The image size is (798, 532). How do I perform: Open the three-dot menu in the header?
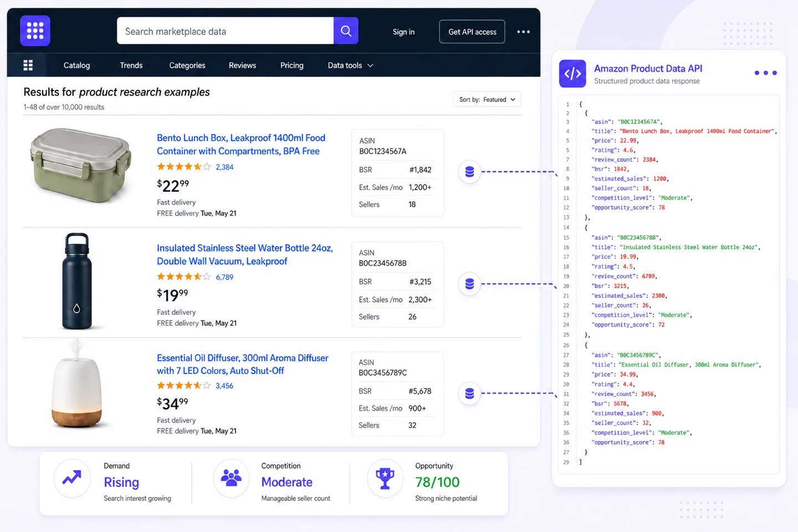523,32
